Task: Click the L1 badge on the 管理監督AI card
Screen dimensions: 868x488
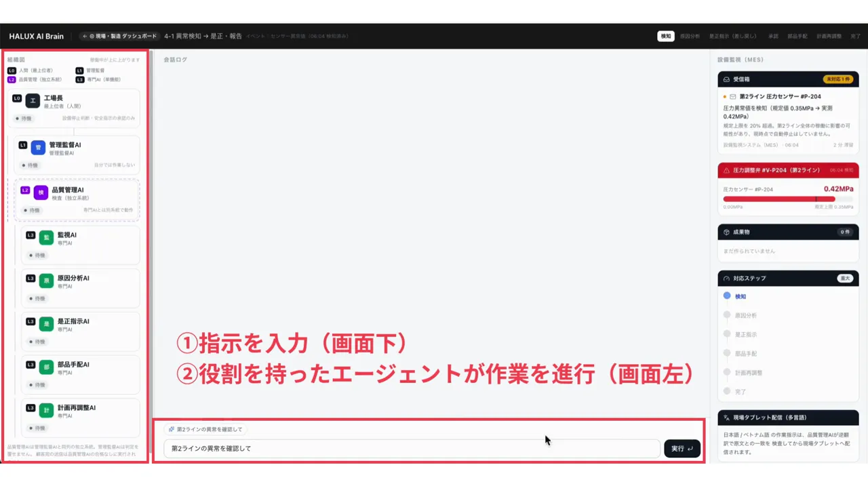Action: 22,144
